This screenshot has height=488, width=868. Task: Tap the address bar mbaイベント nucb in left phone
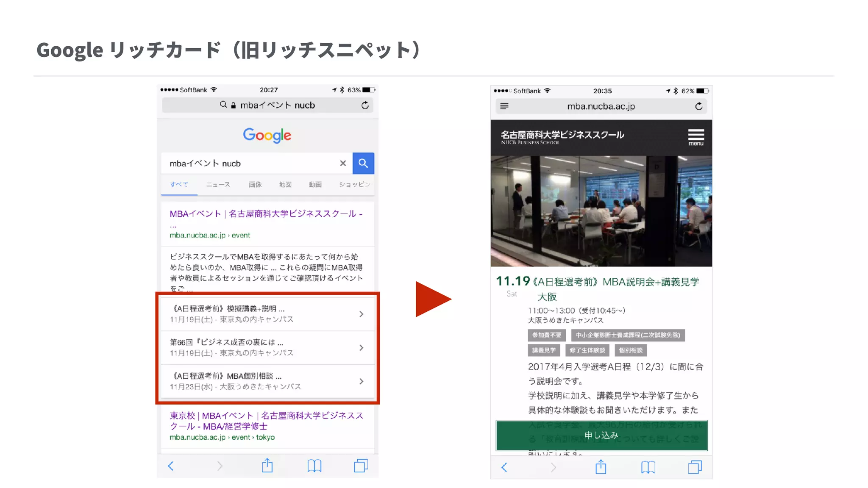[267, 105]
